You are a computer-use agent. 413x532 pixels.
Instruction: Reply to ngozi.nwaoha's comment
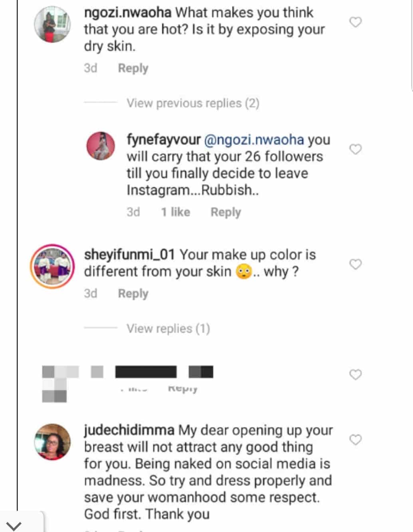[133, 68]
